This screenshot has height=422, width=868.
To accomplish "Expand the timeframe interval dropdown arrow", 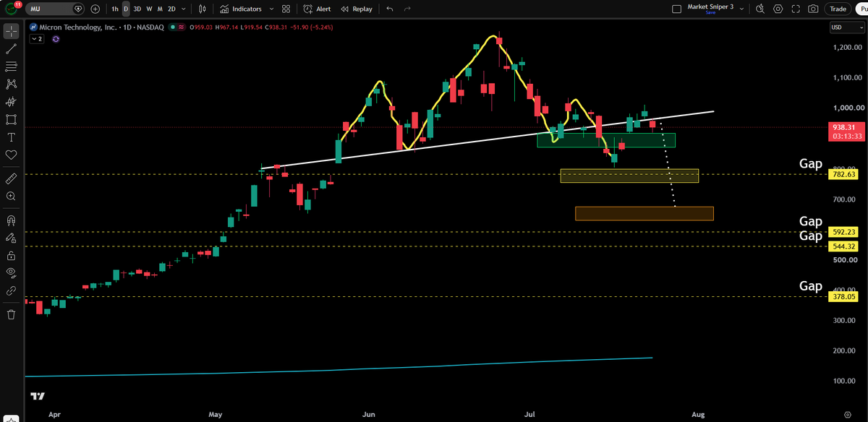I will click(183, 9).
